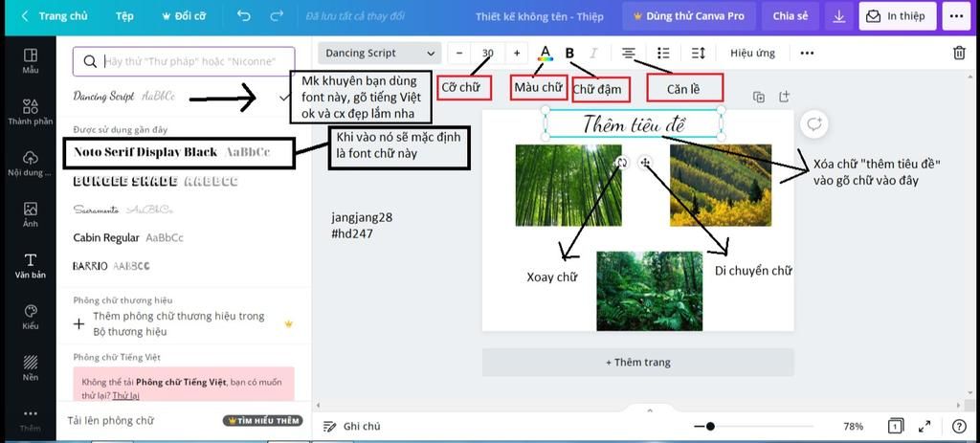Screen dimensions: 980x443
Task: Delete selected element with trash icon
Action: click(x=959, y=54)
